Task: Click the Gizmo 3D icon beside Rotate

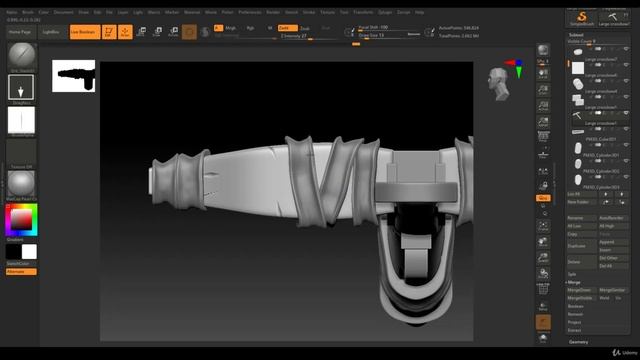Action: click(x=189, y=32)
